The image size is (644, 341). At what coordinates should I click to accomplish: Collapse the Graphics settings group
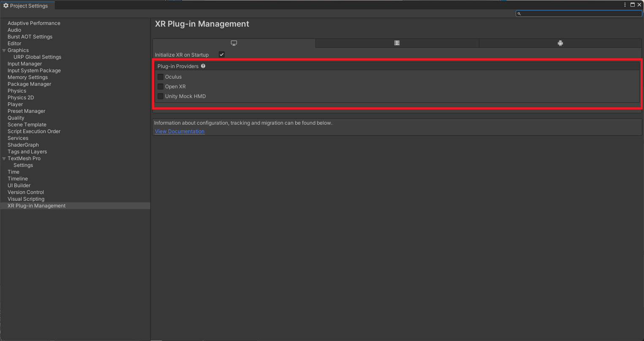tap(4, 50)
